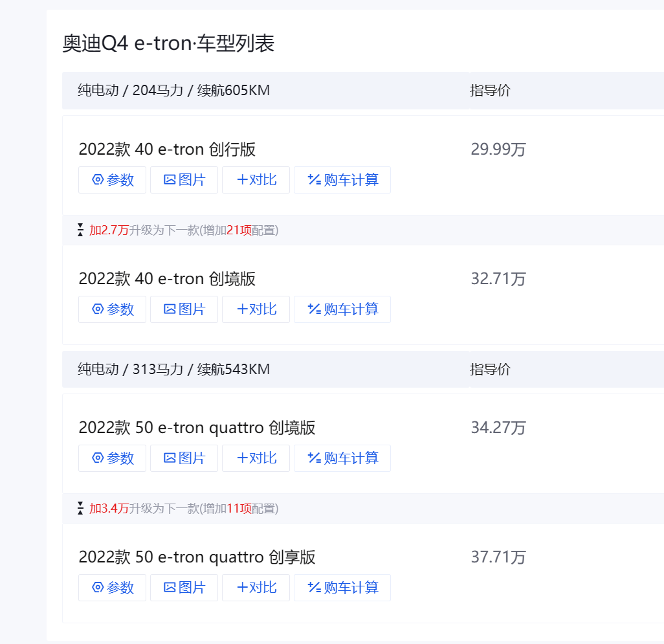View 图片 of 50 e-tron quattro 创享版
This screenshot has width=664, height=644.
pyautogui.click(x=184, y=588)
